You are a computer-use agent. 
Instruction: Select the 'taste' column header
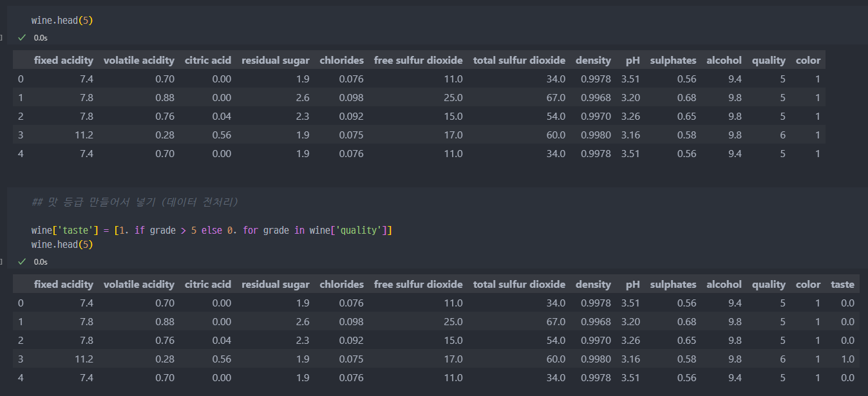click(x=842, y=285)
